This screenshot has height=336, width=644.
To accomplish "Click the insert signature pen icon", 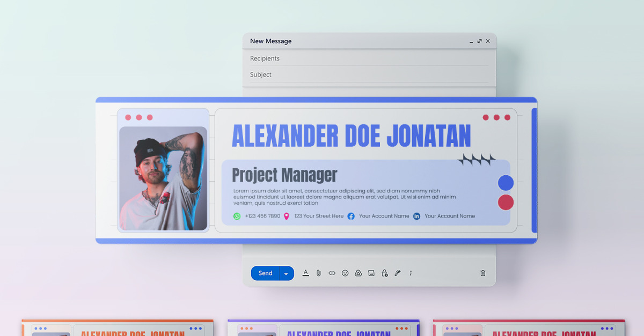I will (x=398, y=273).
